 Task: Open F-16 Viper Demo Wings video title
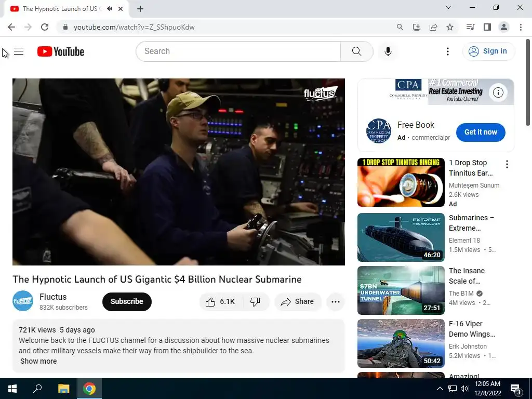(472, 329)
